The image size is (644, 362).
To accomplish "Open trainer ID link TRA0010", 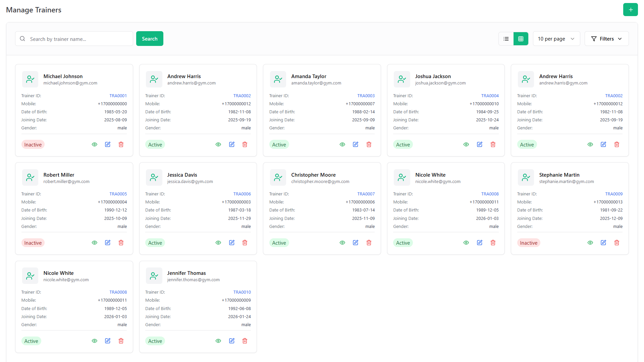I will [x=242, y=292].
